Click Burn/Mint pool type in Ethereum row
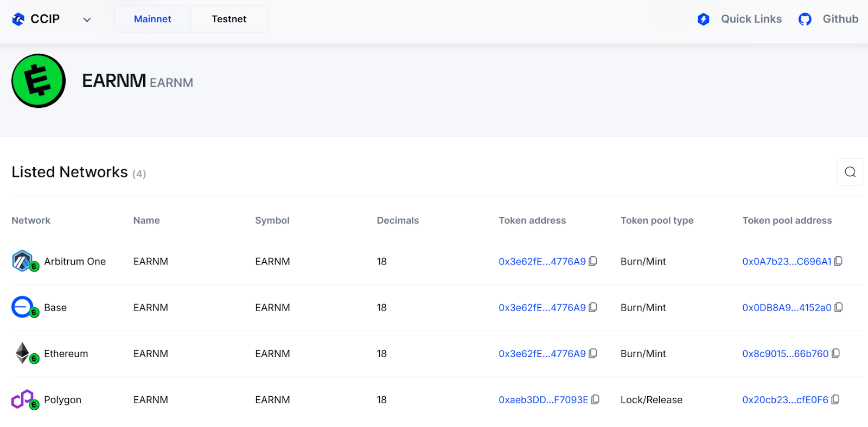The height and width of the screenshot is (427, 868). [643, 353]
